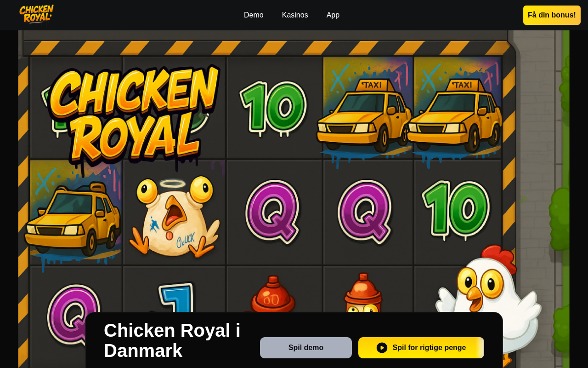Open the Demo menu item

coord(254,15)
